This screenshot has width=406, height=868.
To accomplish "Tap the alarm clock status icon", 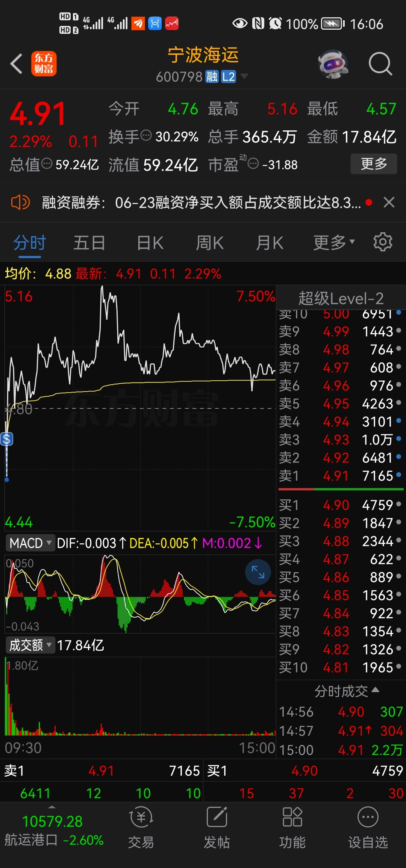I will coord(275,24).
